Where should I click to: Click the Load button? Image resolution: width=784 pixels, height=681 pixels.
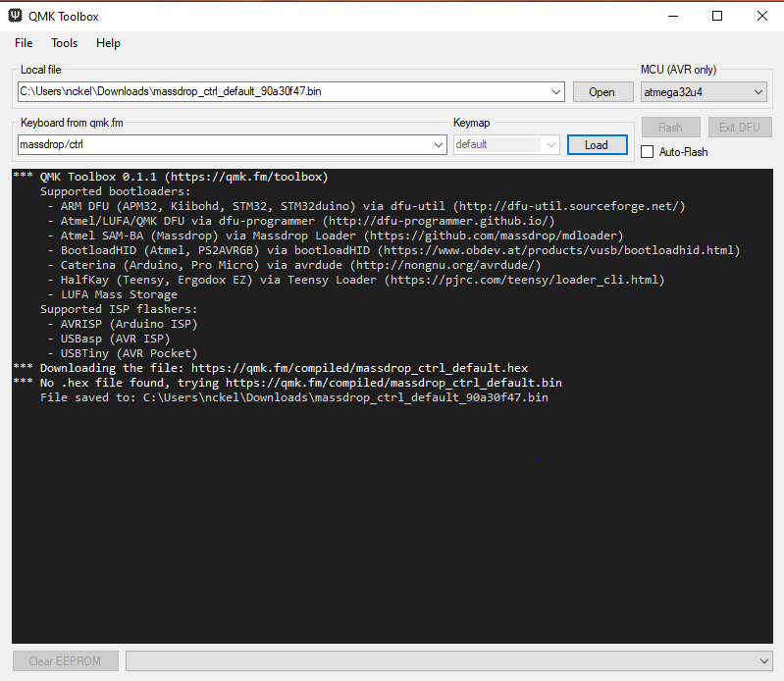[597, 145]
